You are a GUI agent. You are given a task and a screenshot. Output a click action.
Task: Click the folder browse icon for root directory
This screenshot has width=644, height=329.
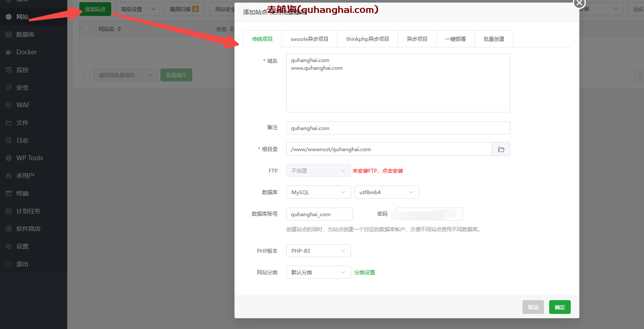(x=501, y=149)
